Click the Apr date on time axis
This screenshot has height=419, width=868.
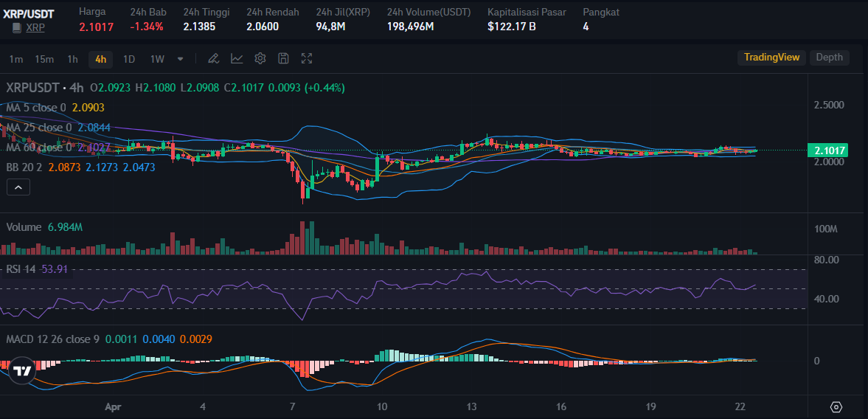tap(113, 406)
